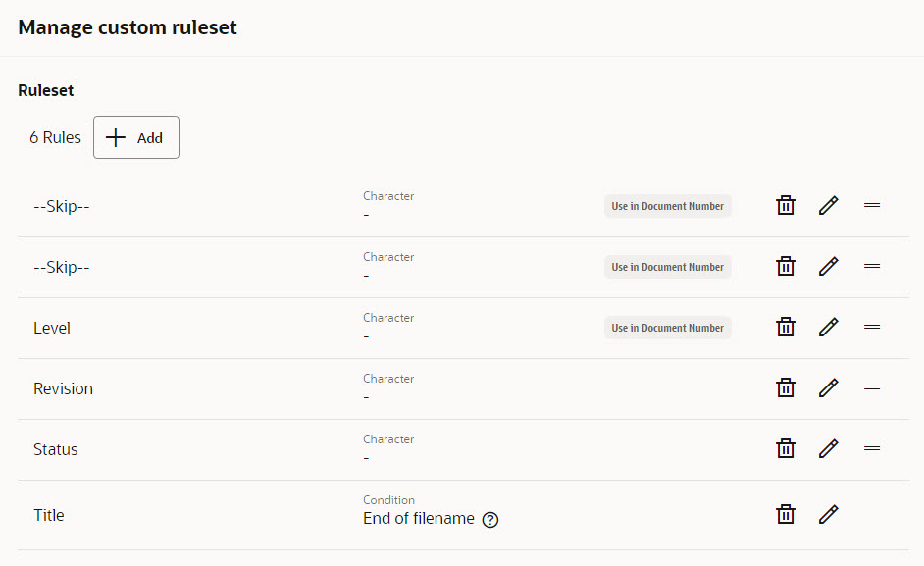924x566 pixels.
Task: Click the reorder handle on the Status row
Action: coord(872,448)
